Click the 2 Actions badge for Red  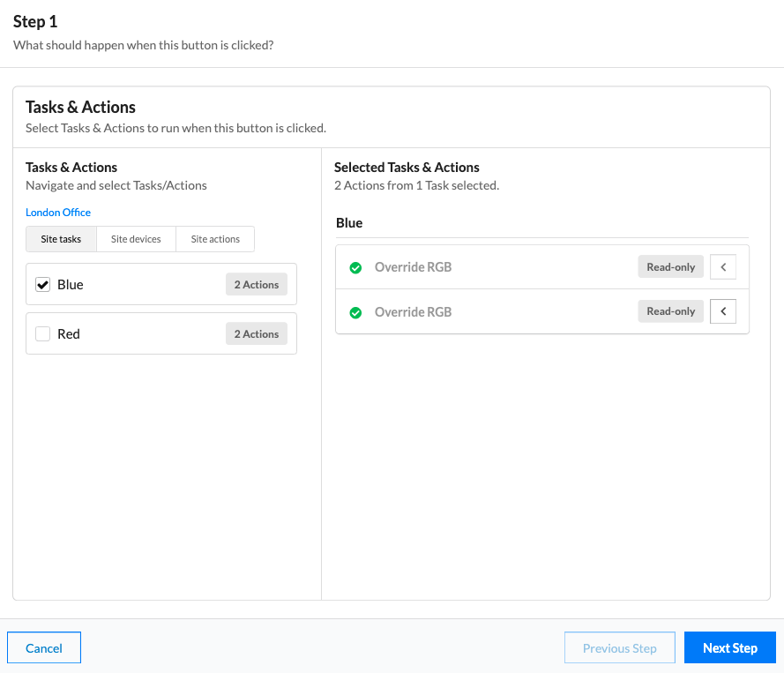pyautogui.click(x=257, y=334)
